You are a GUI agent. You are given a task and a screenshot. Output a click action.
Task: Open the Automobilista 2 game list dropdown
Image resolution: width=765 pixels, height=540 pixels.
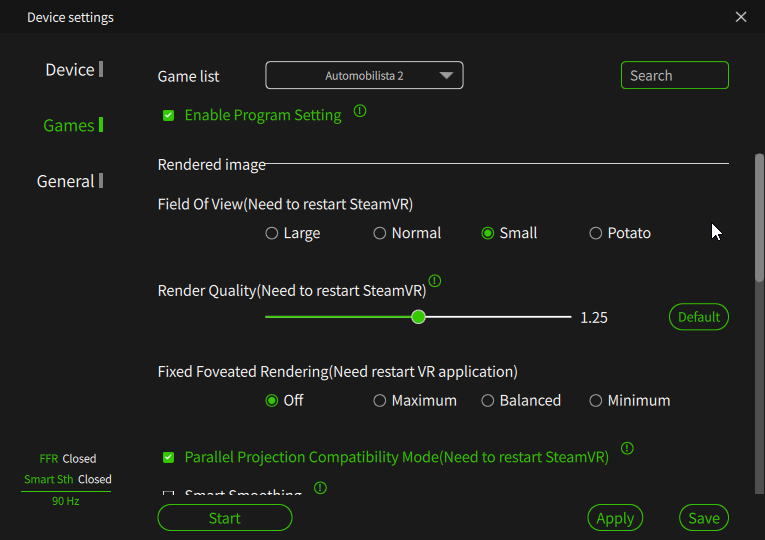click(364, 75)
